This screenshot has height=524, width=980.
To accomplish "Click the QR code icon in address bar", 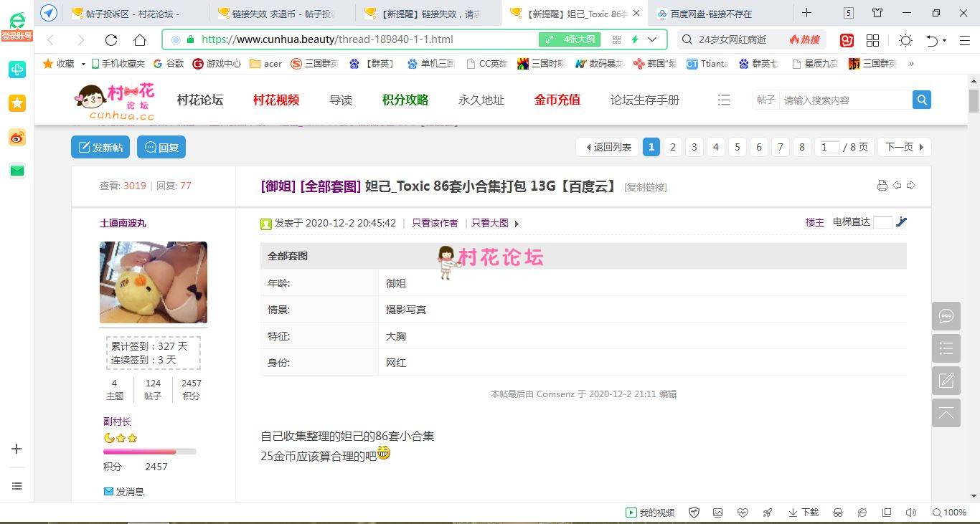I will pyautogui.click(x=616, y=39).
